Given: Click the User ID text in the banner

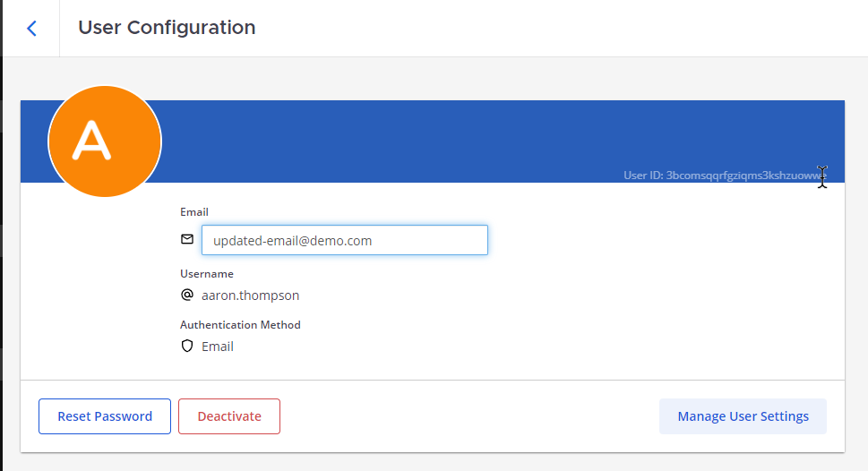Looking at the screenshot, I should coord(643,176).
